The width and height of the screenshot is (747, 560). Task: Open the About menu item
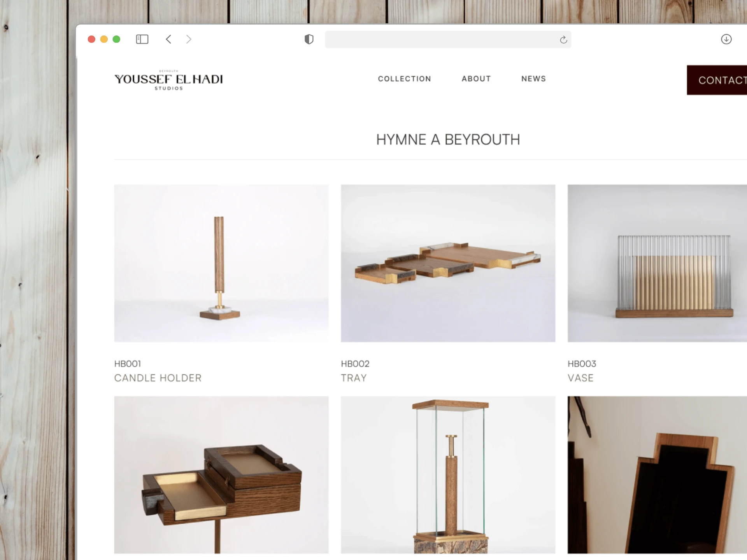click(476, 79)
